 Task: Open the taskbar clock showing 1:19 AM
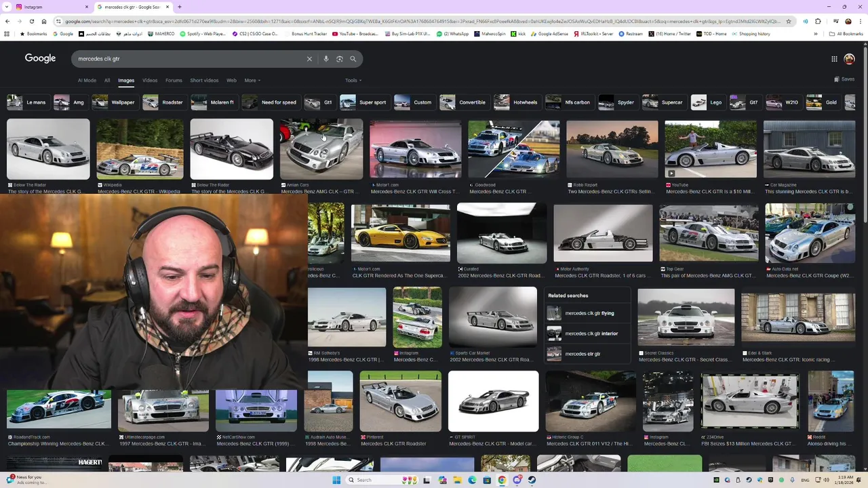tap(844, 480)
